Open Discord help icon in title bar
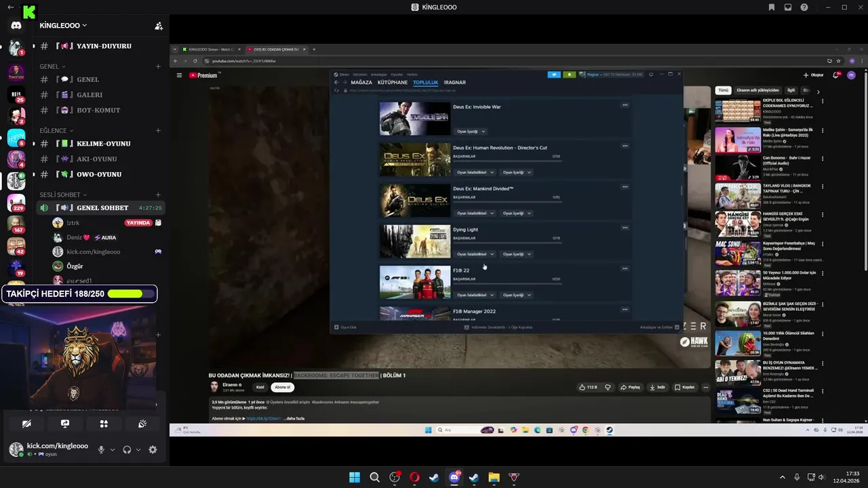This screenshot has width=868, height=488. coord(804,7)
